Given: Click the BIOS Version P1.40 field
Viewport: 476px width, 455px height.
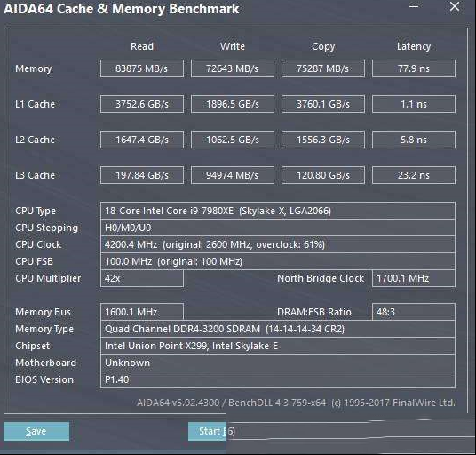Looking at the screenshot, I should pyautogui.click(x=278, y=379).
